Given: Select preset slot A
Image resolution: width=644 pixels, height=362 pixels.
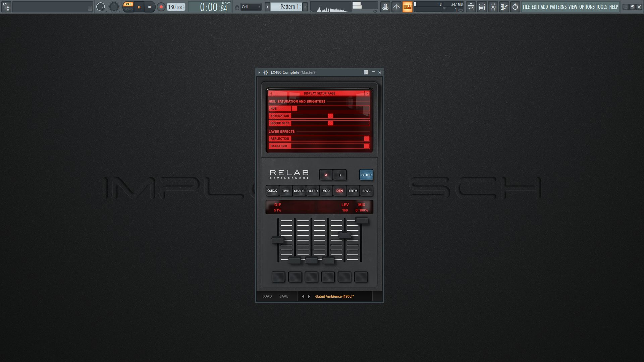Looking at the screenshot, I should tap(326, 175).
